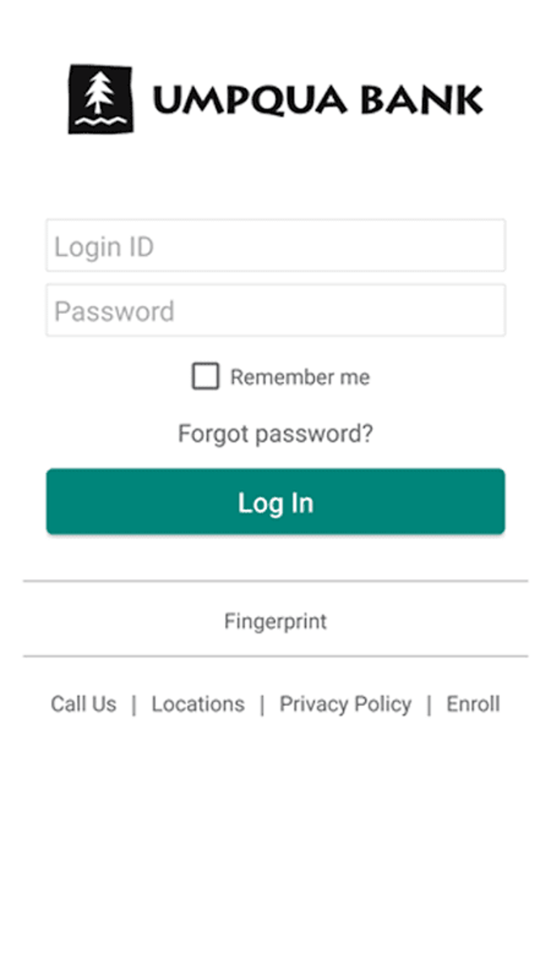Click into the Password field
Viewport: 551px width, 980px height.
coord(275,310)
